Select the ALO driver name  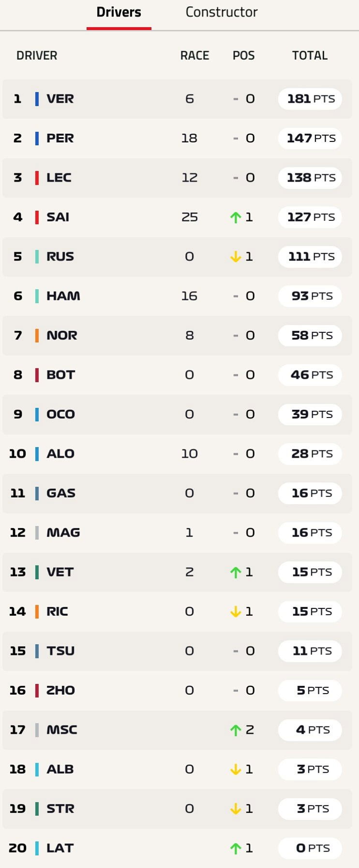(x=60, y=454)
